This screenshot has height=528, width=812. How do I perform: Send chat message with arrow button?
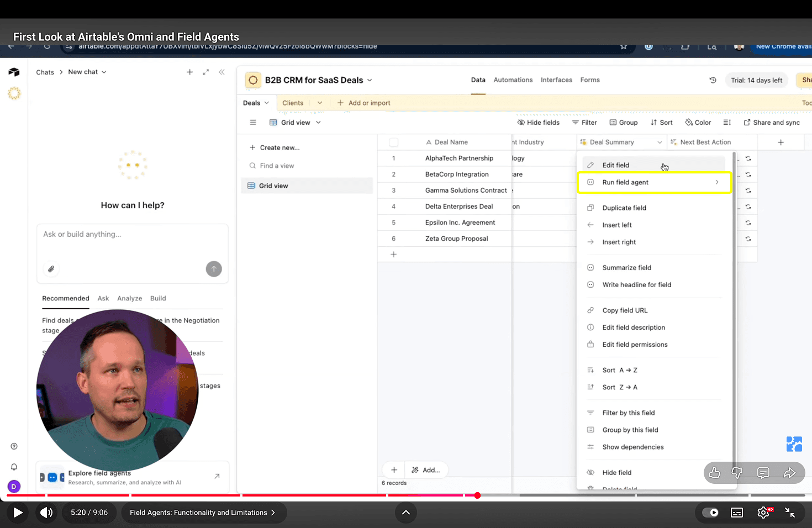coord(214,269)
